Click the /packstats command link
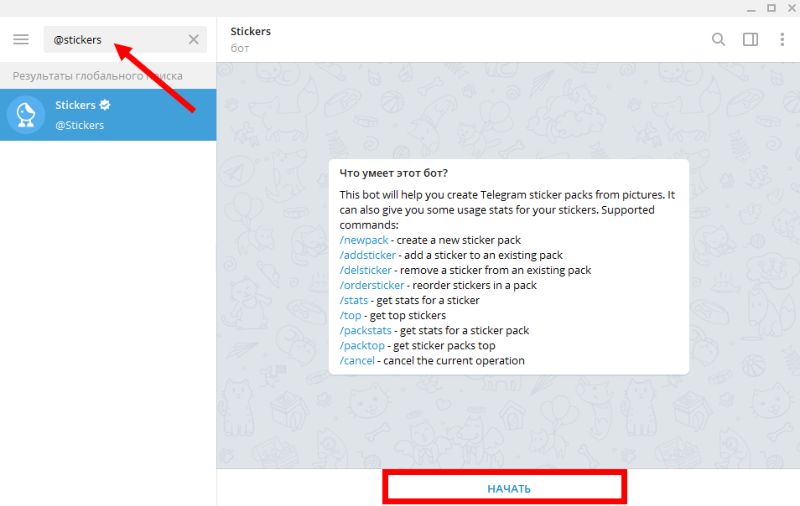 coord(365,330)
